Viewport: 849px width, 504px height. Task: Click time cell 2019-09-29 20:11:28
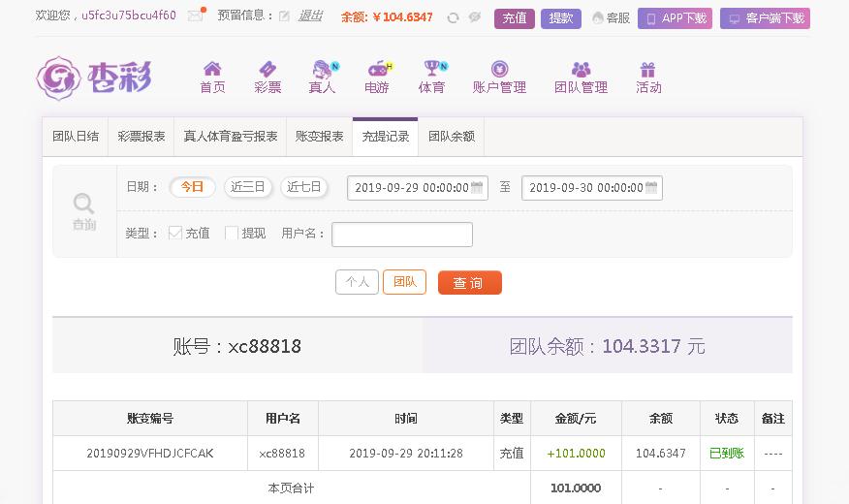[x=406, y=453]
